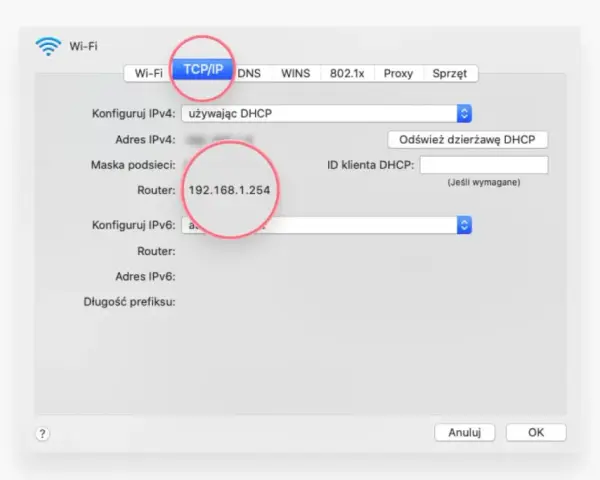
Task: Open the Konfiguruj IPv4 dropdown
Action: (x=326, y=113)
